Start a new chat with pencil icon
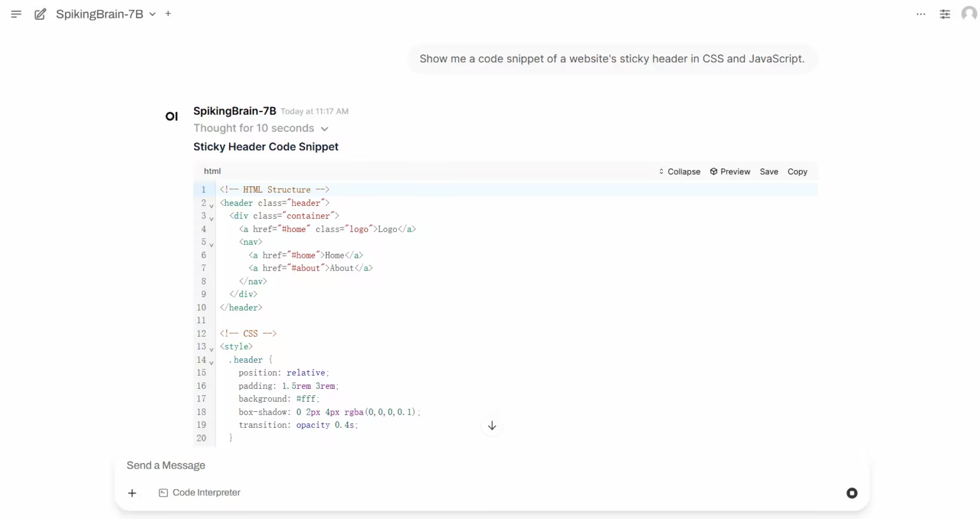Screen dimensions: 980x519 click(40, 14)
